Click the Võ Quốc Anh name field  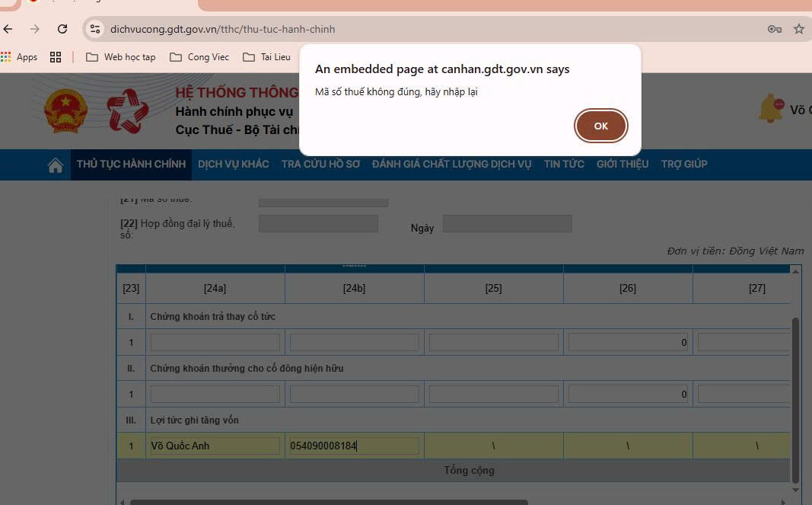(x=215, y=446)
